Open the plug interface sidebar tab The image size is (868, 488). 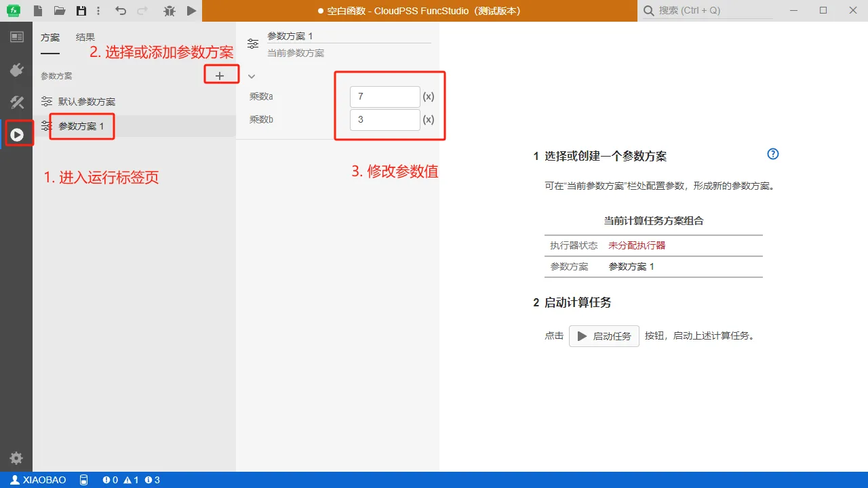[x=16, y=69]
